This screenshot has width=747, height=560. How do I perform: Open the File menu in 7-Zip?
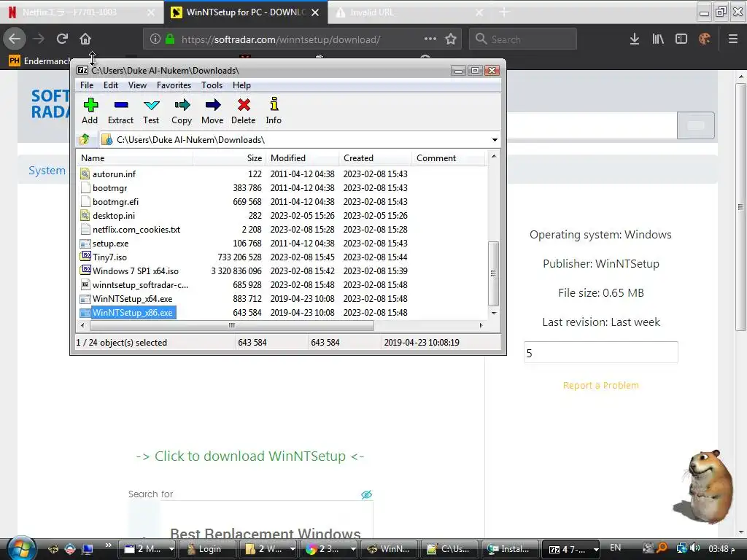87,85
